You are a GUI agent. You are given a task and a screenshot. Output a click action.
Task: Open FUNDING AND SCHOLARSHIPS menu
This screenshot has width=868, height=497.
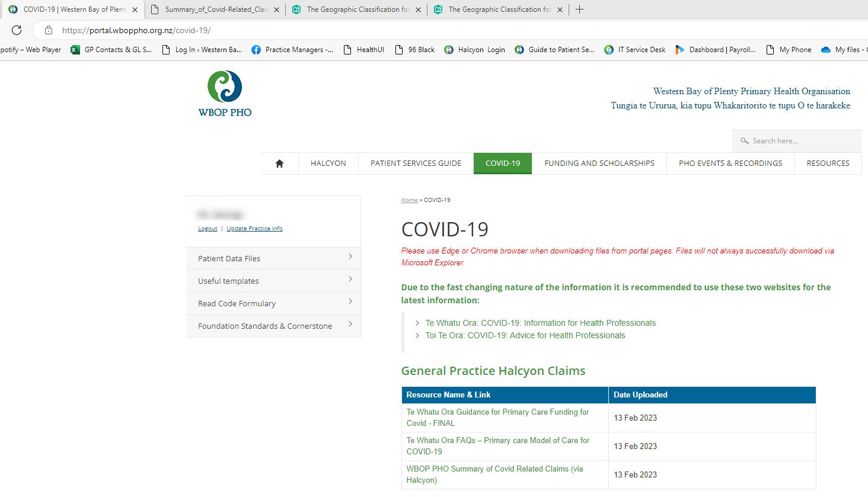[599, 163]
